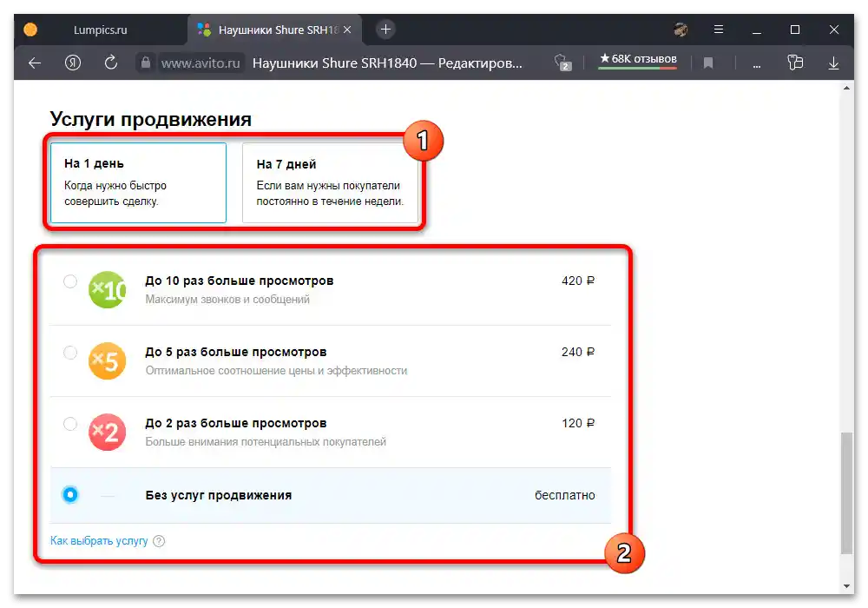Open the browser hamburger menu

pyautogui.click(x=719, y=30)
